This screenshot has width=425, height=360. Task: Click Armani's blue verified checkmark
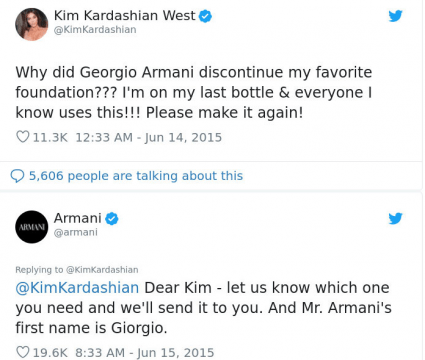112,219
